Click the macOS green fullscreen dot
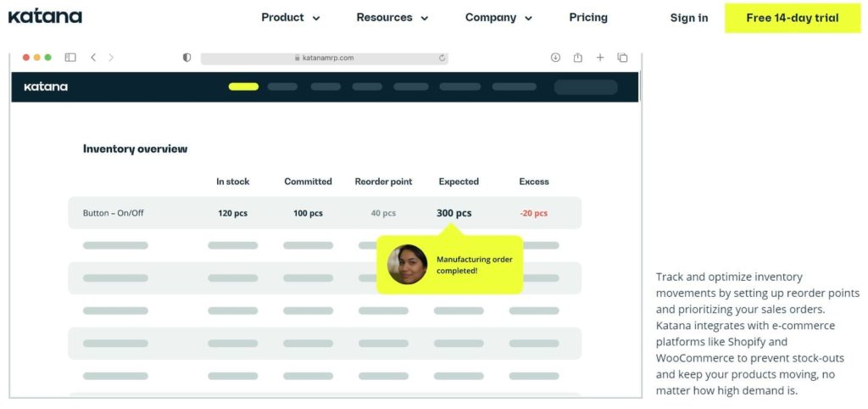The width and height of the screenshot is (868, 409). pos(48,57)
